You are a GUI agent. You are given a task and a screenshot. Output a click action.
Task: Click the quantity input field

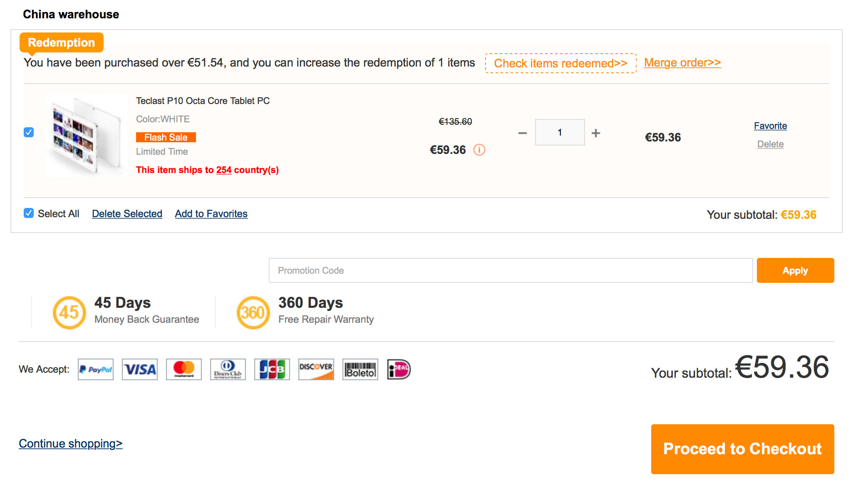(560, 132)
